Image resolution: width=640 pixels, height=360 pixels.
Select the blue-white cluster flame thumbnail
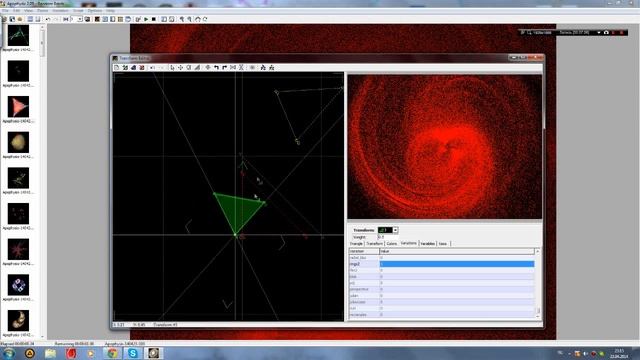pos(18,284)
